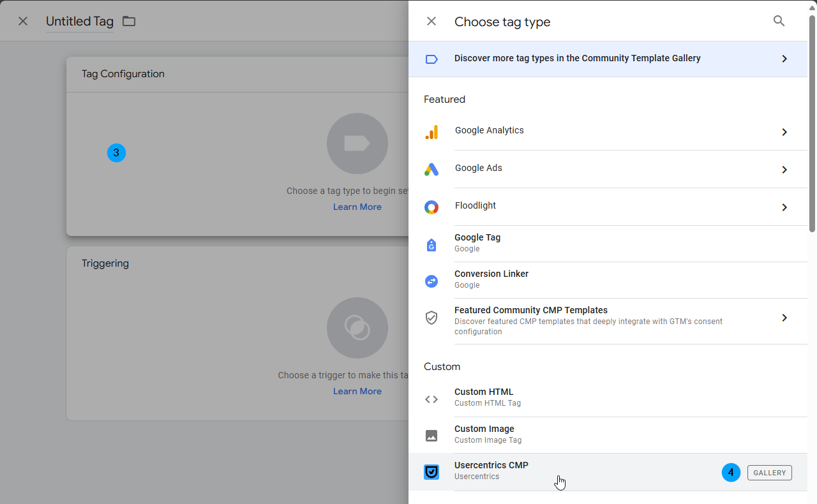817x504 pixels.
Task: Click the Triggering heading
Action: (105, 263)
